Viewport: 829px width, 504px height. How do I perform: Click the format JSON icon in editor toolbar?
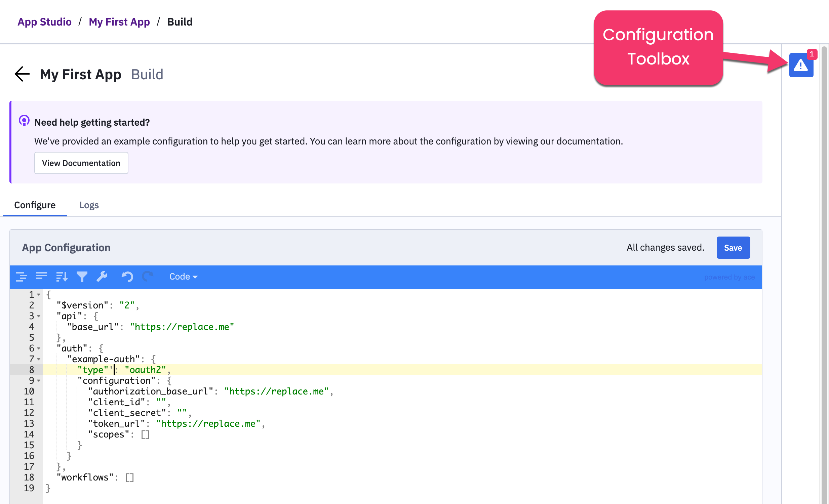pos(22,277)
